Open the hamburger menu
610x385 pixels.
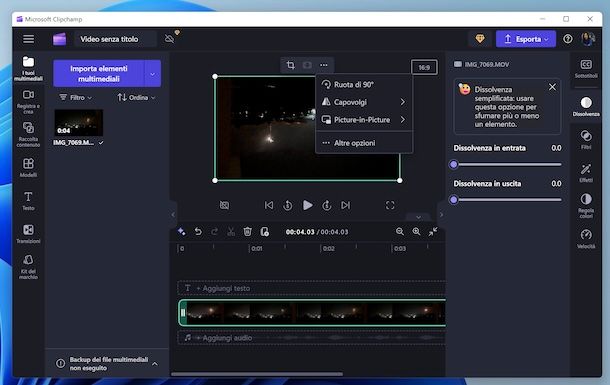coord(28,39)
